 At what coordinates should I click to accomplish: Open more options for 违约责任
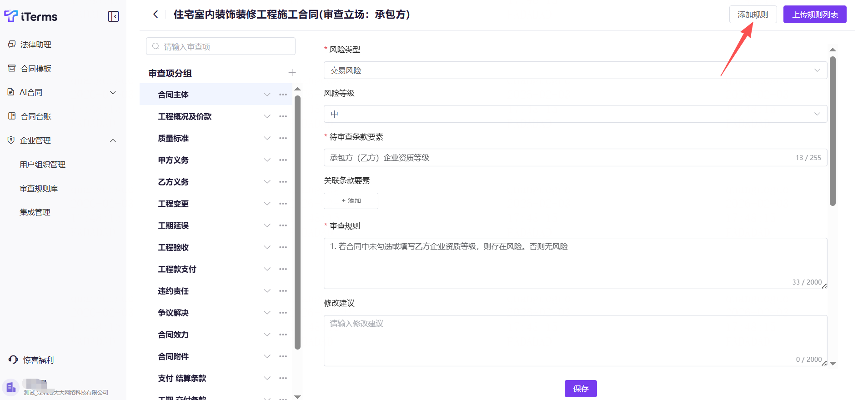[283, 291]
